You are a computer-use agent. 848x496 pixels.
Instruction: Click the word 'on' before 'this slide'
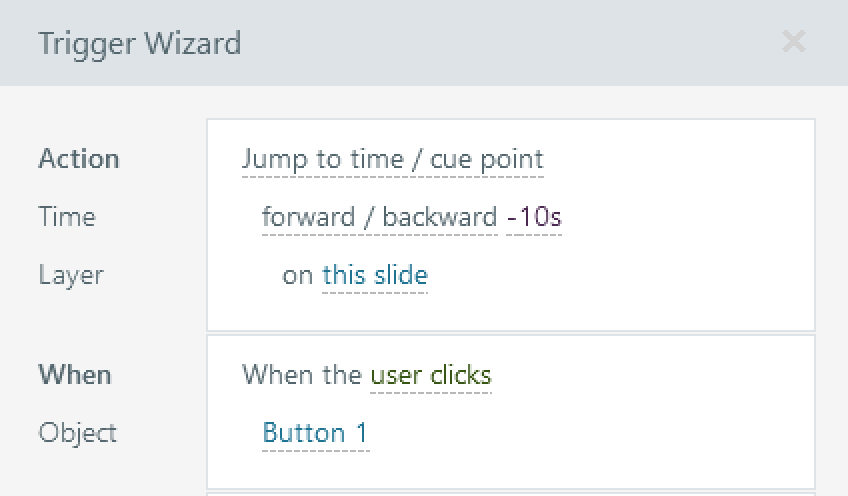pos(298,275)
